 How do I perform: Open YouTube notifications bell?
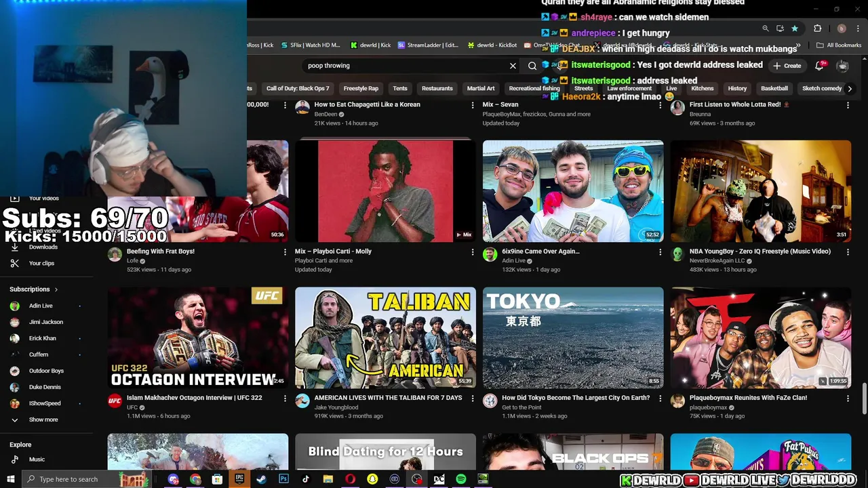coord(819,66)
